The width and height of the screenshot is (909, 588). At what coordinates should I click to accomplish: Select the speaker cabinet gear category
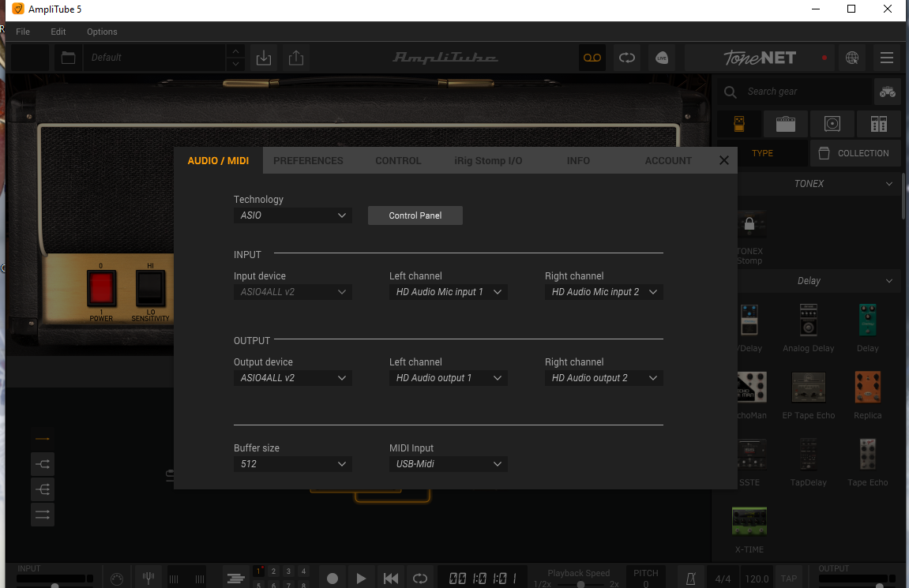pyautogui.click(x=832, y=123)
